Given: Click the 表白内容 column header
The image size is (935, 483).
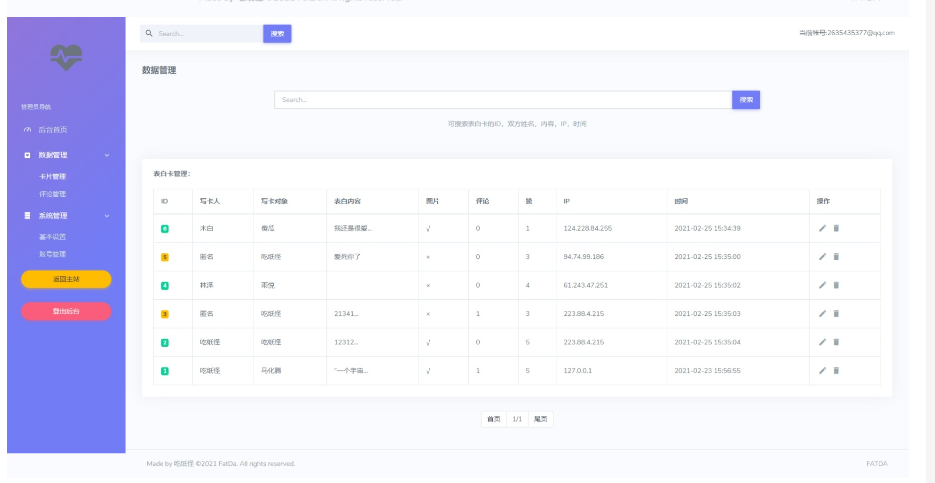Looking at the screenshot, I should click(x=348, y=202).
